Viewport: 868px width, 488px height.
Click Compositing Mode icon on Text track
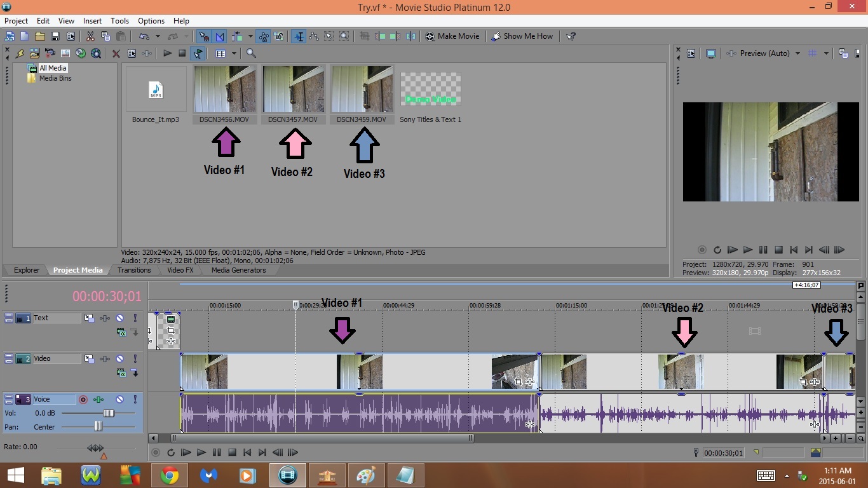pyautogui.click(x=121, y=332)
